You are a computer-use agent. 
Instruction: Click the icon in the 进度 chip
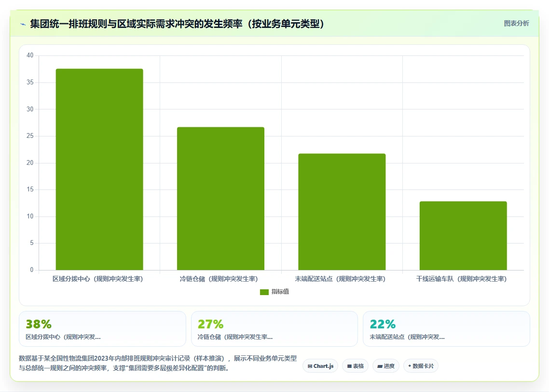click(380, 366)
